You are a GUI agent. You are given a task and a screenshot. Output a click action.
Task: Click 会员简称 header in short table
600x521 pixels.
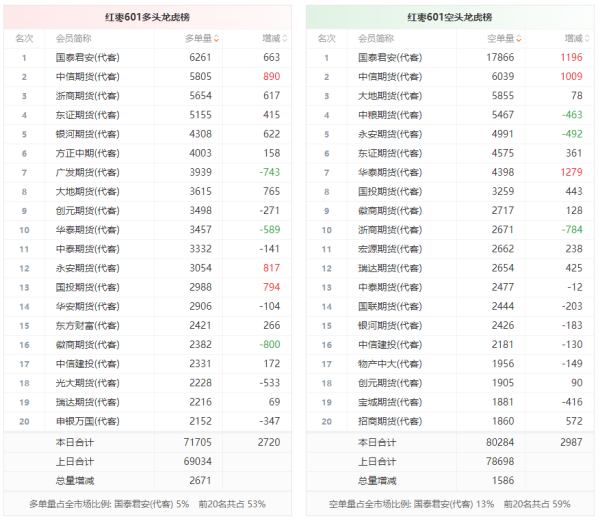coord(376,39)
